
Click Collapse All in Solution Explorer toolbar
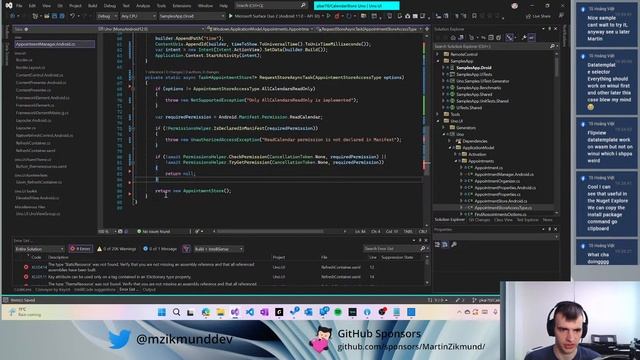pos(491,38)
